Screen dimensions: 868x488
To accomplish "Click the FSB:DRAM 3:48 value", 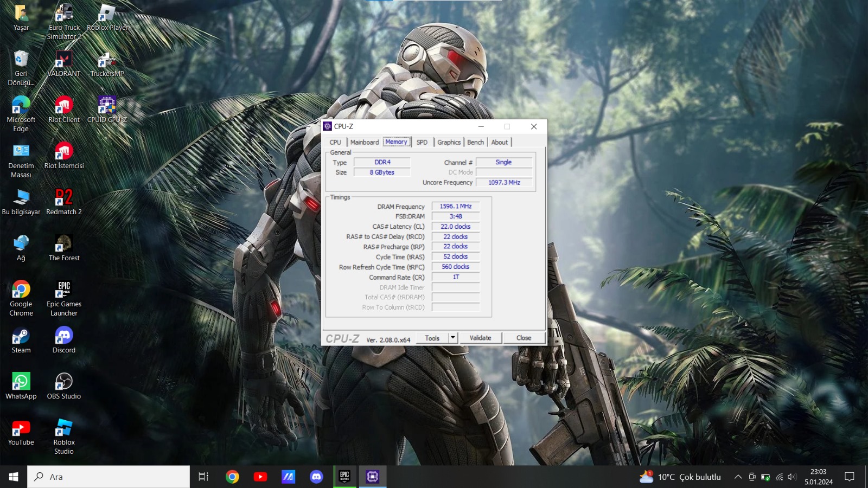I will point(456,216).
